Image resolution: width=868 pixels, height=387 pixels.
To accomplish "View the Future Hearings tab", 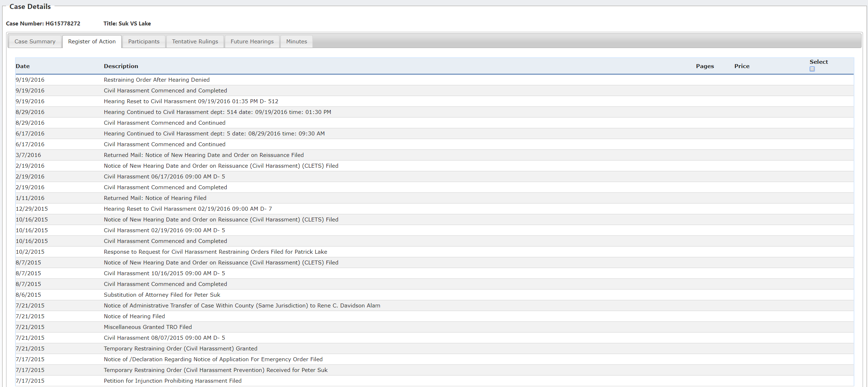I will pyautogui.click(x=252, y=42).
